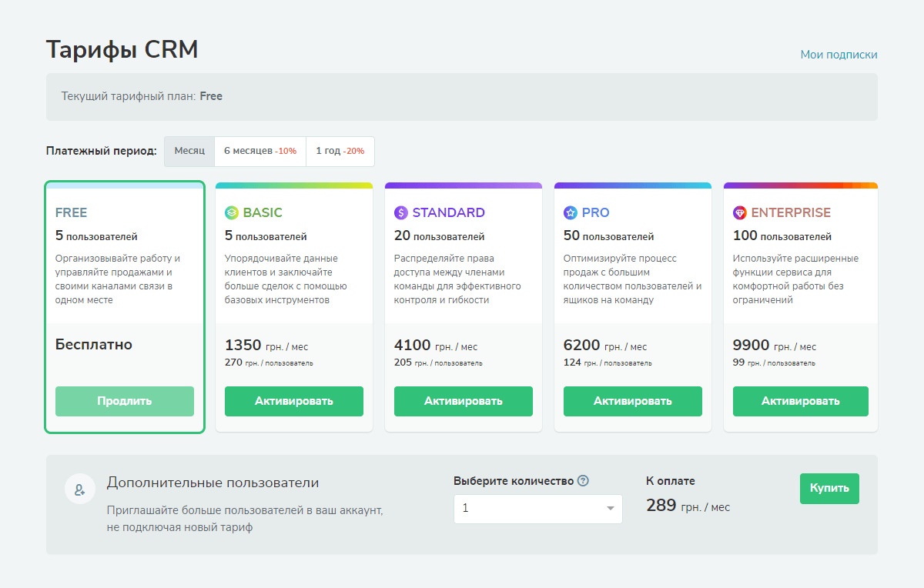Image resolution: width=924 pixels, height=588 pixels.
Task: Click the add-user icon near Дополнительные пользователи
Action: tap(80, 489)
